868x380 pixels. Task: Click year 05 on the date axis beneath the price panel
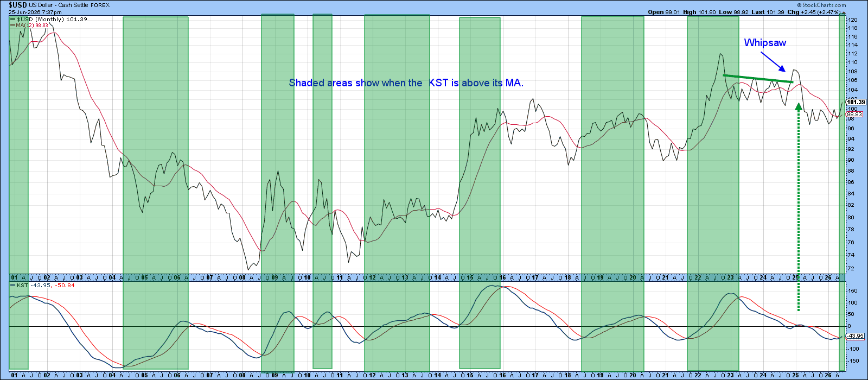pyautogui.click(x=145, y=277)
